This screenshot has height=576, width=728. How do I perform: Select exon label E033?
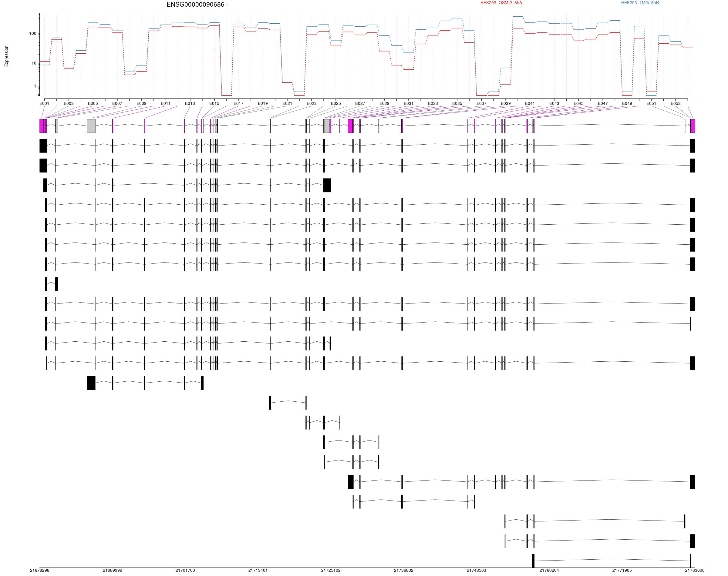[433, 104]
